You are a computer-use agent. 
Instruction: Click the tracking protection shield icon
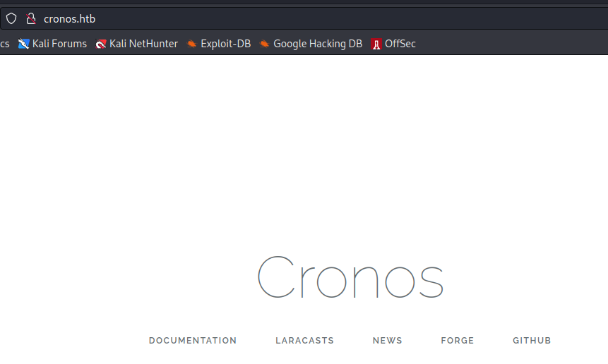point(11,19)
